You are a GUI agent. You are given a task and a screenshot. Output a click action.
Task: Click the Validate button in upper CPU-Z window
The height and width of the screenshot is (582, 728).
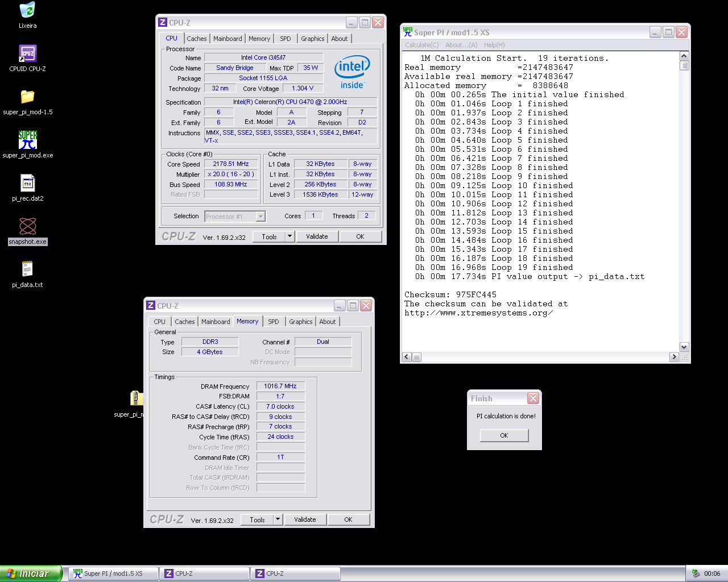pos(317,236)
